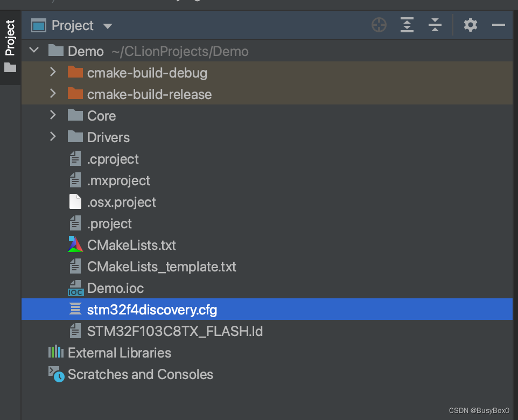The image size is (518, 420).
Task: Click the orange cmake-build-release folder icon
Action: 75,94
